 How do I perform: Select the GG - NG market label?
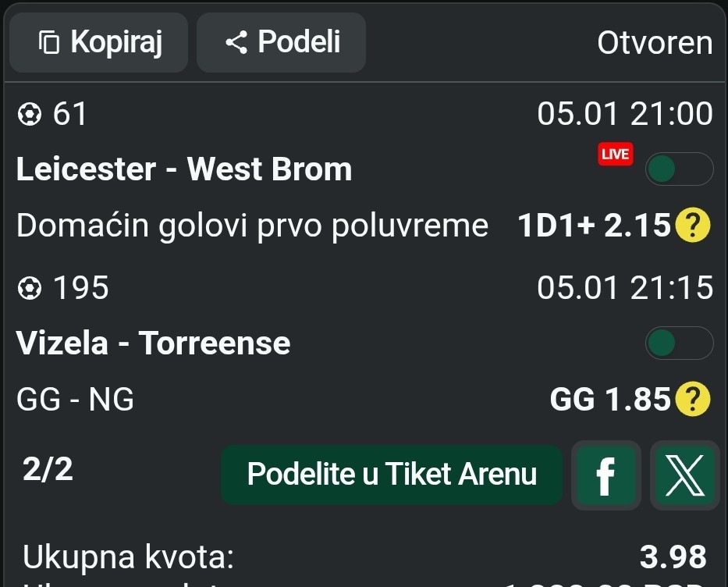pyautogui.click(x=76, y=400)
